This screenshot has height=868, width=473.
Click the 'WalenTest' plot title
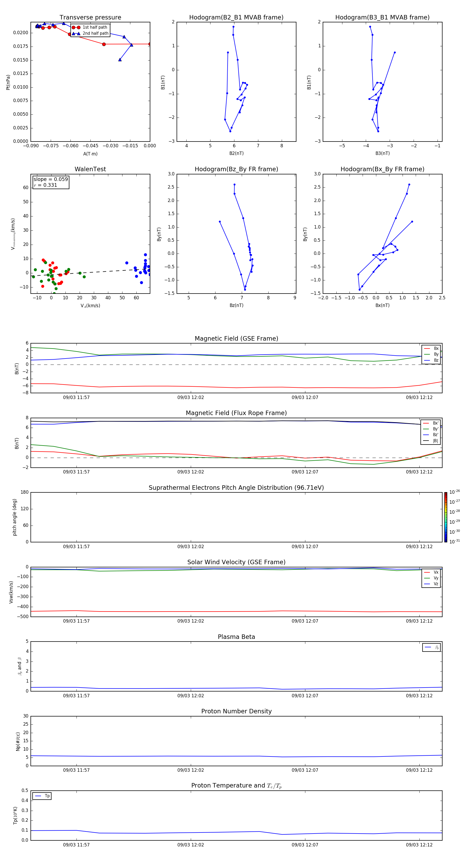[x=90, y=169]
